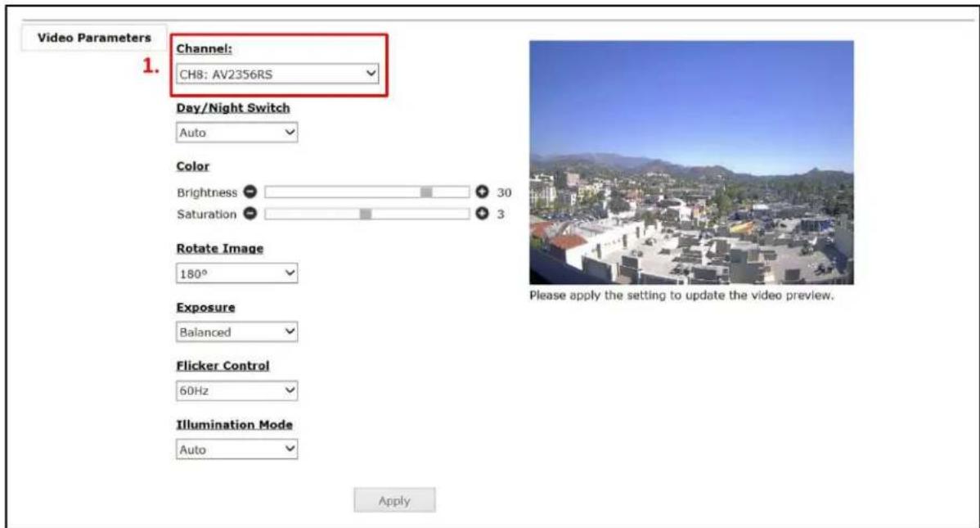Open the Day/Night Switch dropdown

click(237, 133)
